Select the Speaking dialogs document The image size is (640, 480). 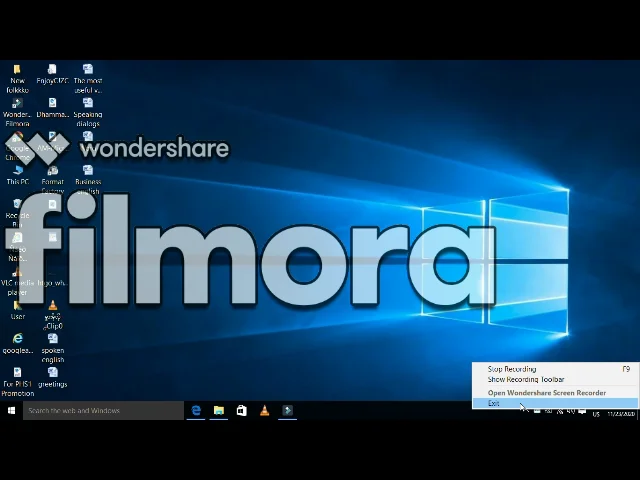(88, 113)
